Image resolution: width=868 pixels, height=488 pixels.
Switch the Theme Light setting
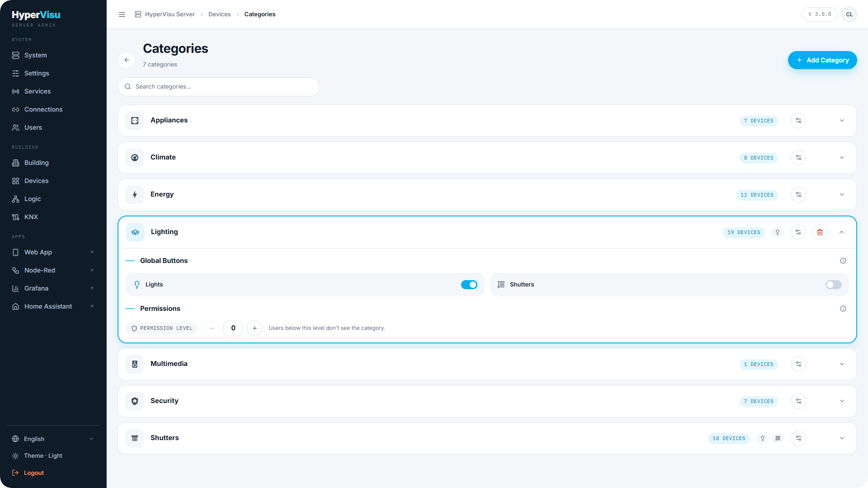click(x=53, y=455)
